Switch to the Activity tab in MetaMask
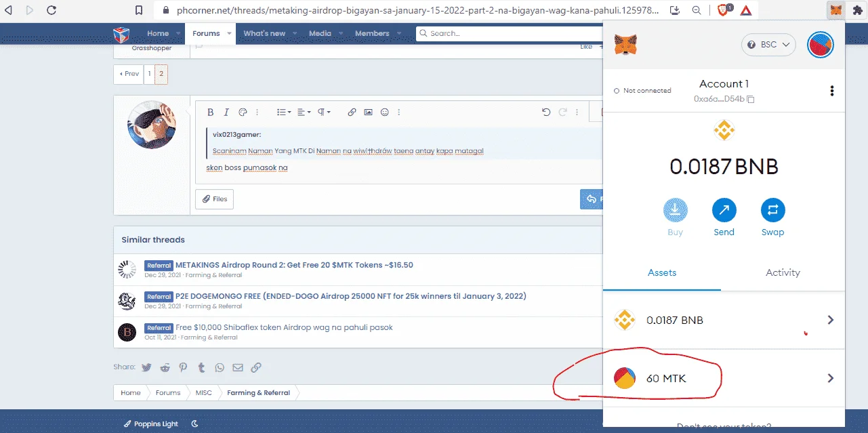The height and width of the screenshot is (433, 868). click(x=783, y=272)
